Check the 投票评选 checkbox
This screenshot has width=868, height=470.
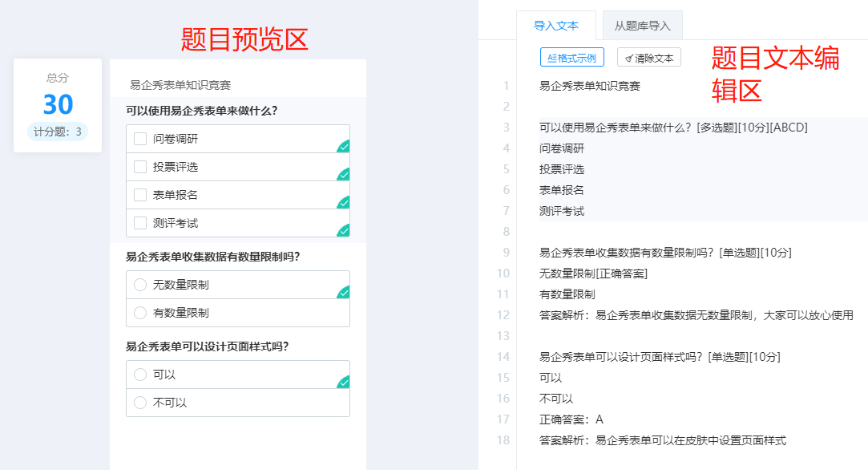[140, 167]
